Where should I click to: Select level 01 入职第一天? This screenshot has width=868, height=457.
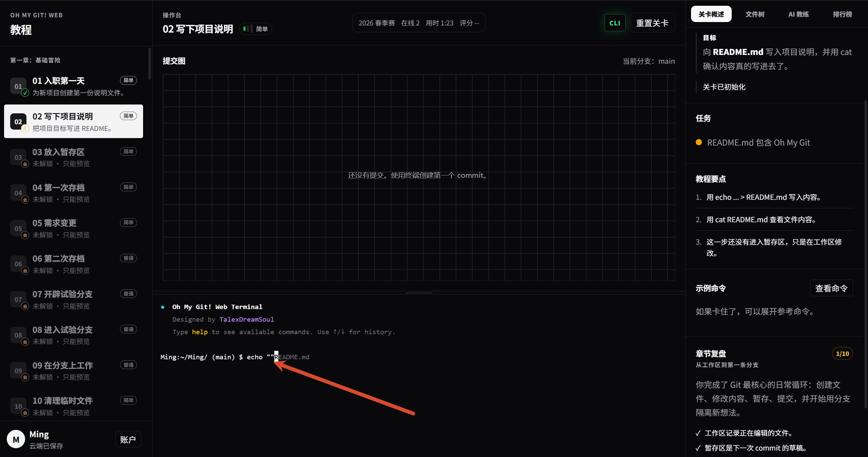[74, 86]
